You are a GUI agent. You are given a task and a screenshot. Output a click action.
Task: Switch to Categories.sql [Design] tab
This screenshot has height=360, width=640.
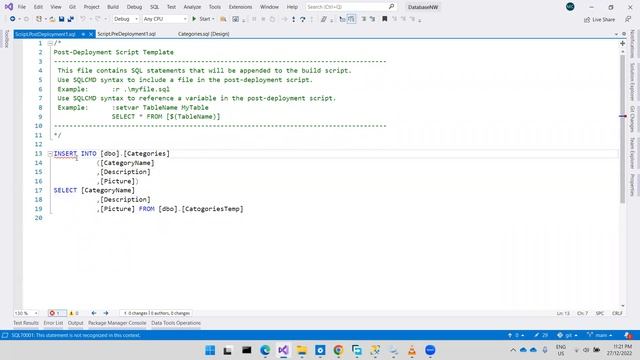(x=203, y=34)
